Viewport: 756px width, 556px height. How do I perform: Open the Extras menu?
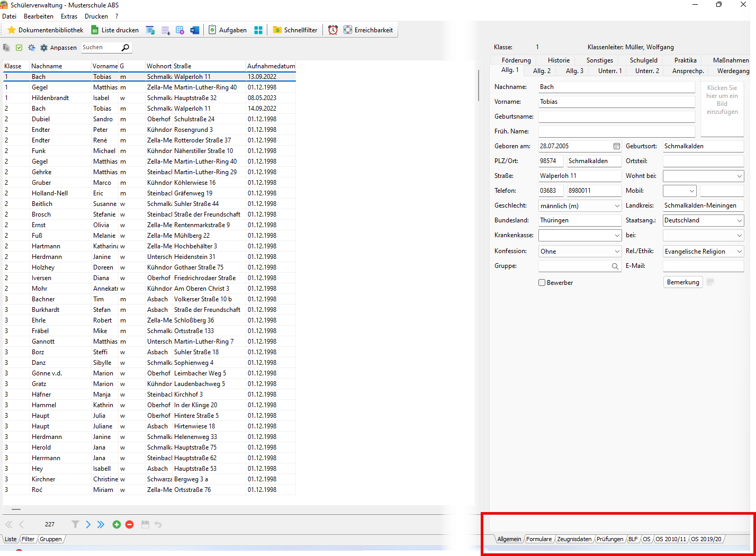(69, 16)
